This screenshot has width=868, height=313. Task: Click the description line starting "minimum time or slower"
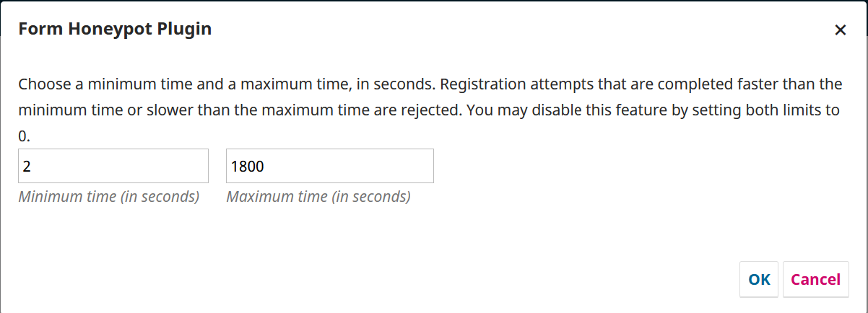[x=430, y=110]
